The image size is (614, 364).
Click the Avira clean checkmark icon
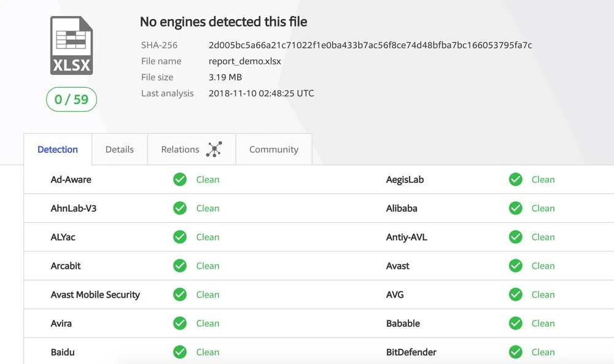[180, 323]
